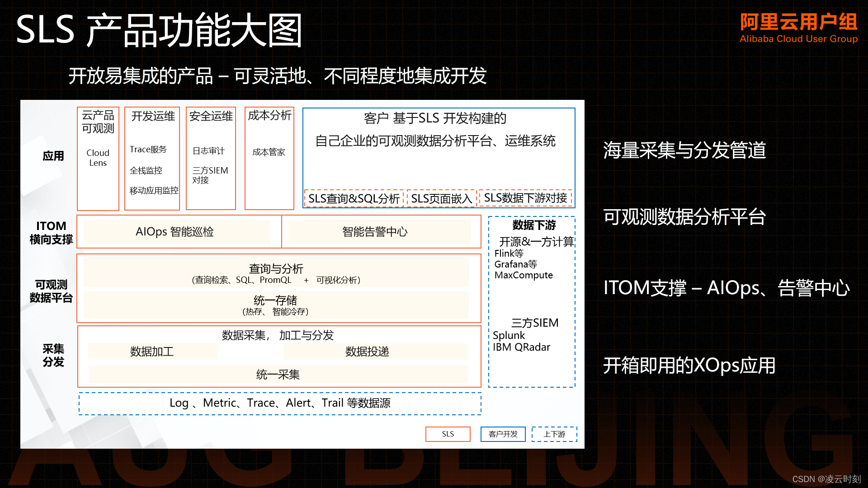This screenshot has width=868, height=488.
Task: Click the Trace服务 item
Action: pos(148,149)
